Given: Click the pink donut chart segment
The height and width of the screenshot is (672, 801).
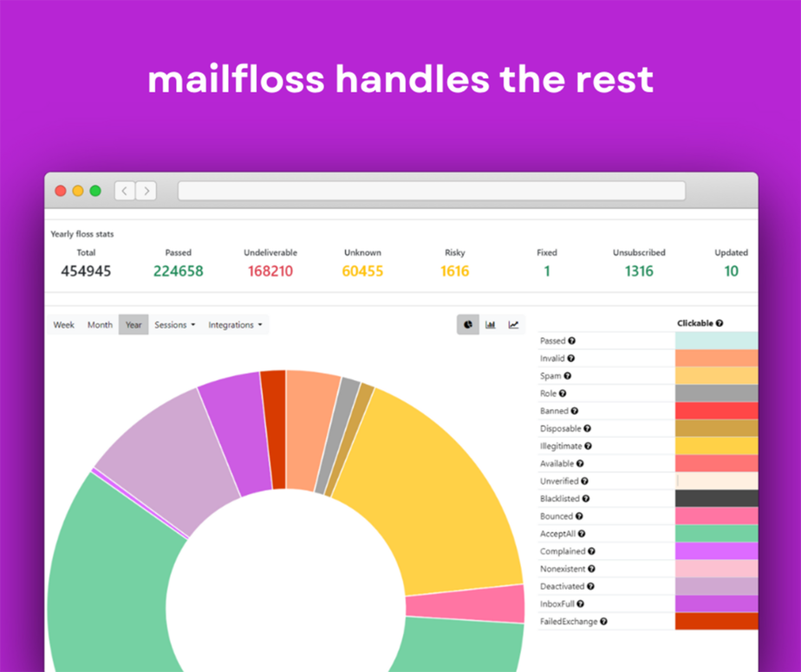Looking at the screenshot, I should (x=465, y=604).
